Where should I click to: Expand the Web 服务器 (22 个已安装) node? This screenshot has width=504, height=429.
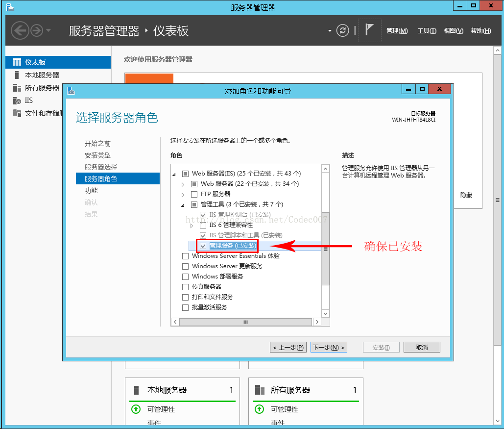(183, 184)
